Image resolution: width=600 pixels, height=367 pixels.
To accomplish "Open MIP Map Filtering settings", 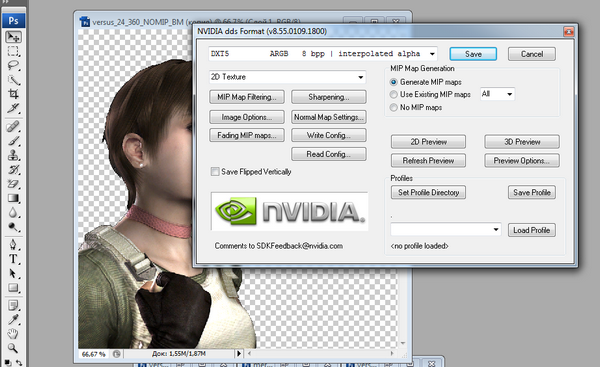I will 247,97.
